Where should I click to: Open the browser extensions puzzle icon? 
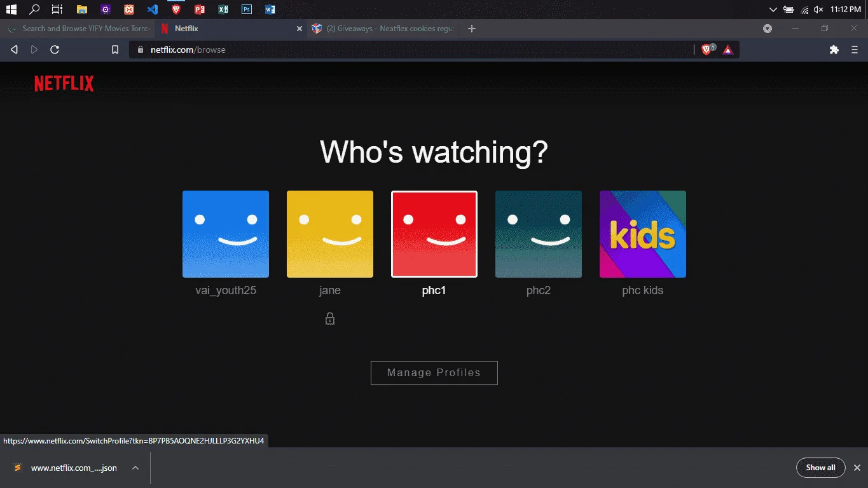(x=834, y=50)
